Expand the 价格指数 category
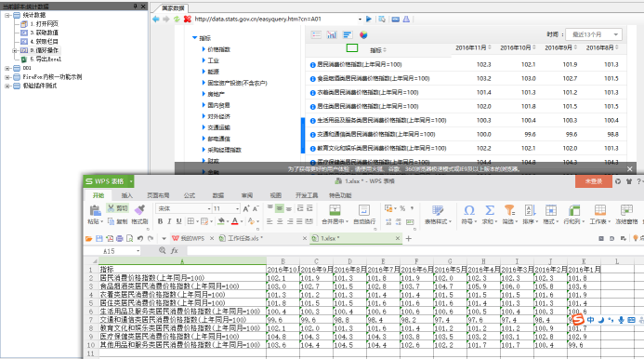 tap(204, 49)
